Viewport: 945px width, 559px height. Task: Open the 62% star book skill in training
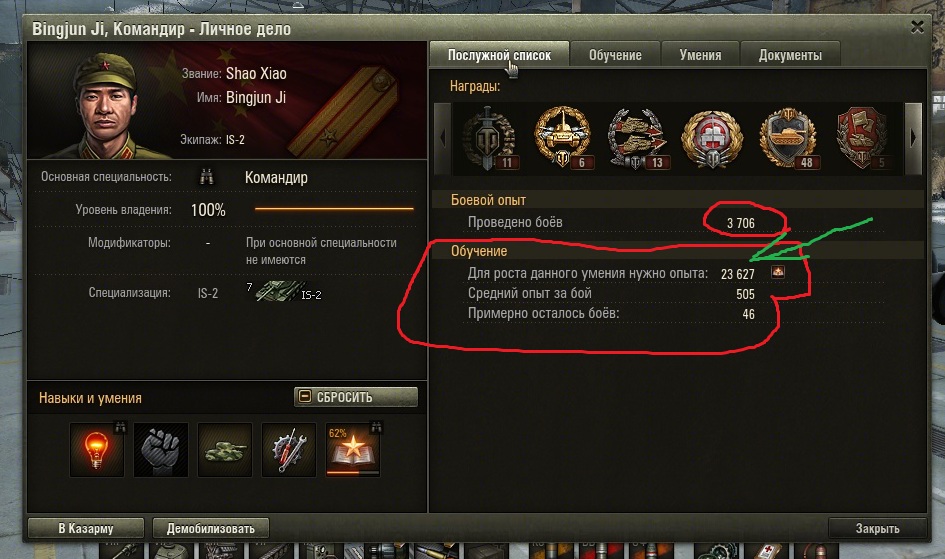point(353,450)
